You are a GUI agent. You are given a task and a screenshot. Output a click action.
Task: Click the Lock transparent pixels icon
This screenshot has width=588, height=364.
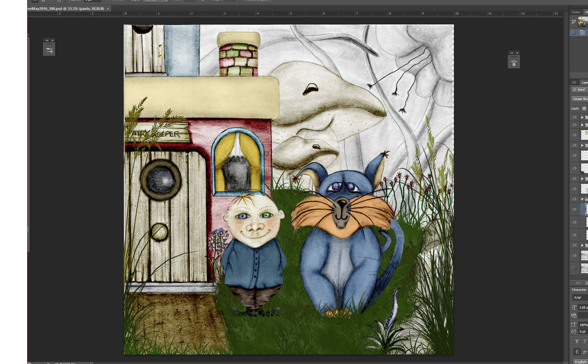[584, 108]
